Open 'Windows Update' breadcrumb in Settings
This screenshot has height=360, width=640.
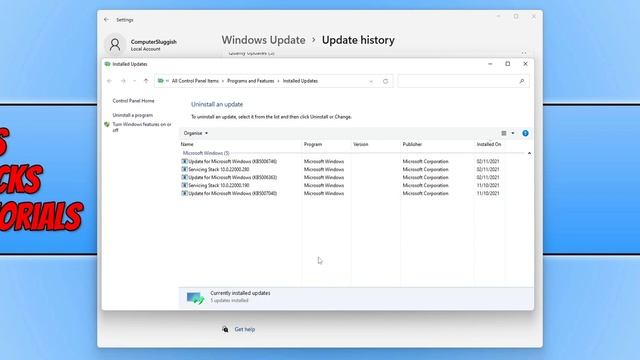263,40
